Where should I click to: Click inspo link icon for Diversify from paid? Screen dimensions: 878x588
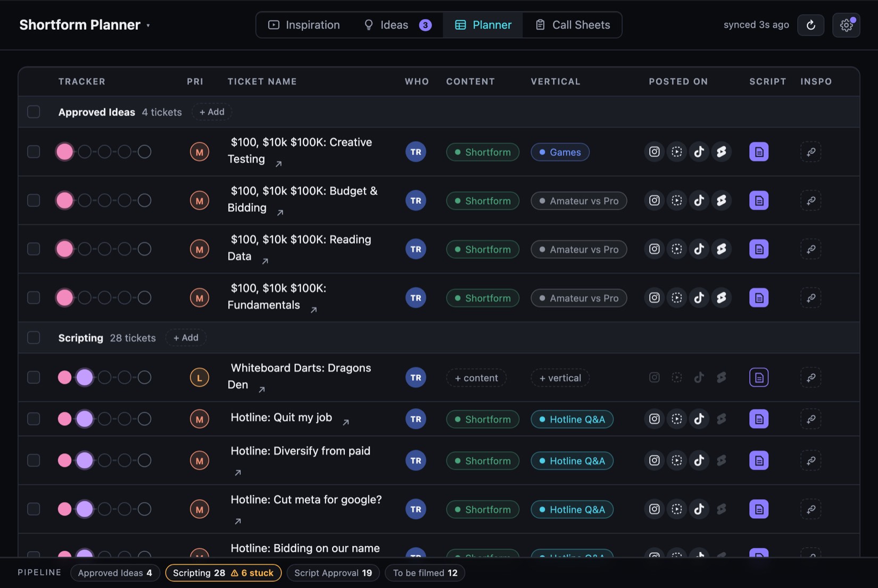pos(811,460)
